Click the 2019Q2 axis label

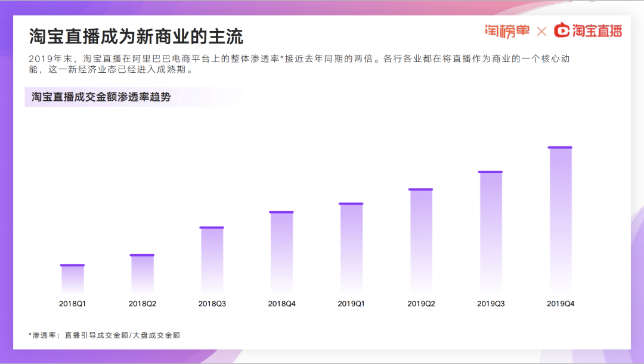(x=421, y=304)
